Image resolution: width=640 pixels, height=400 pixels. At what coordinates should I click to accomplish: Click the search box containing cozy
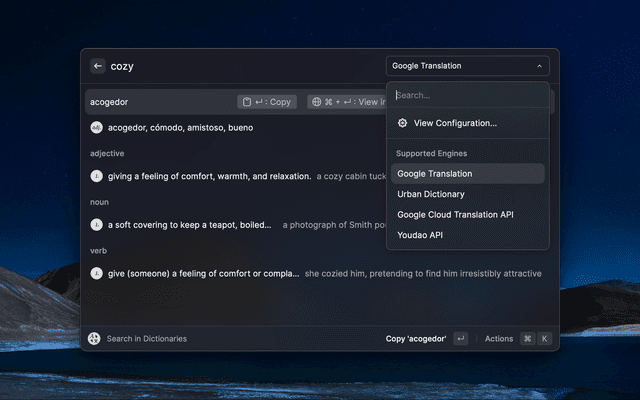(240, 66)
